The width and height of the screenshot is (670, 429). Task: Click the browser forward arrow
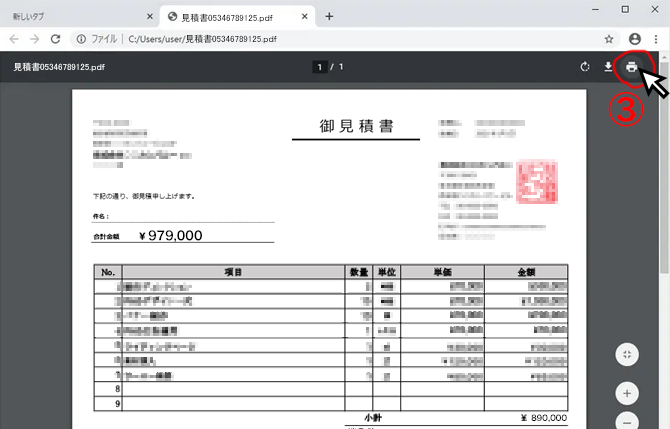pos(35,39)
